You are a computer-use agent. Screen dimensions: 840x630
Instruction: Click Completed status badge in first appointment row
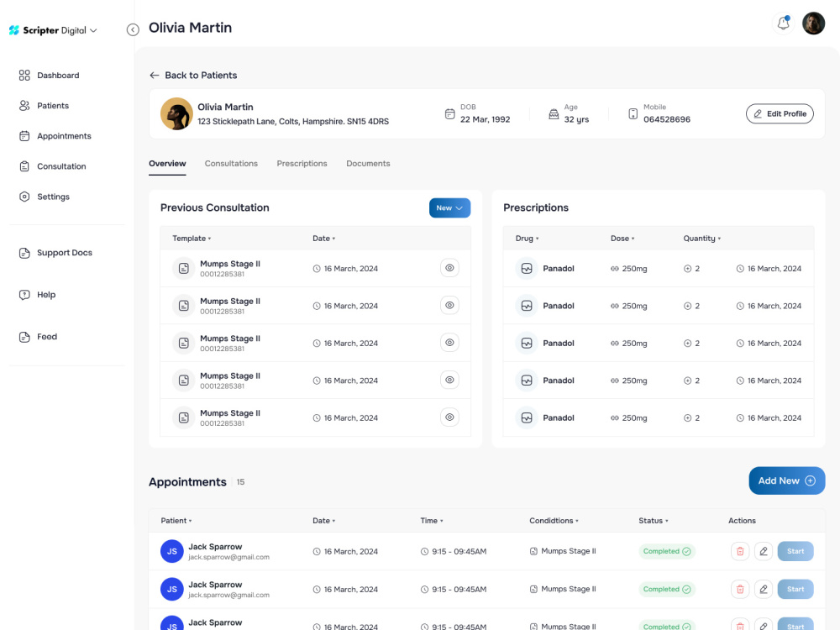666,551
